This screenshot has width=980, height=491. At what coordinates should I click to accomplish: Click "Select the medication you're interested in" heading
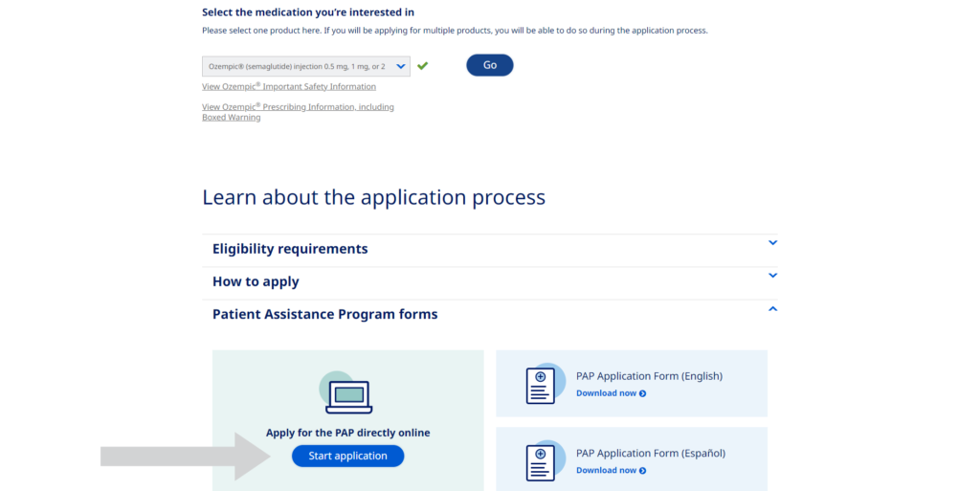pyautogui.click(x=308, y=11)
